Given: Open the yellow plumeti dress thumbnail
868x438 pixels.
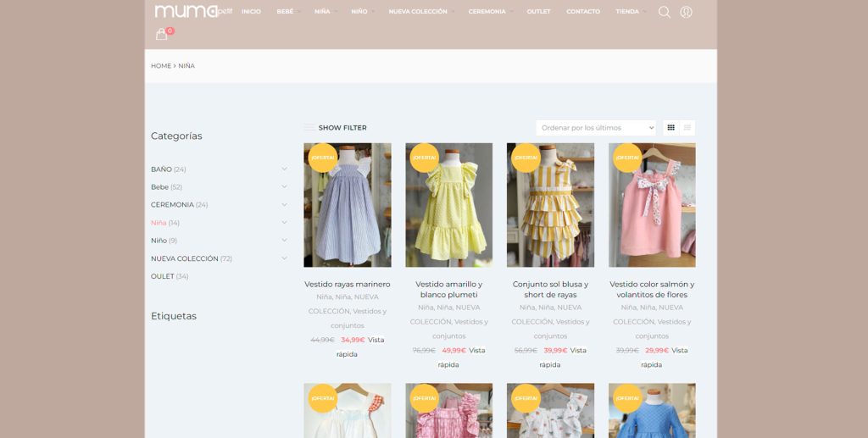Looking at the screenshot, I should point(449,205).
